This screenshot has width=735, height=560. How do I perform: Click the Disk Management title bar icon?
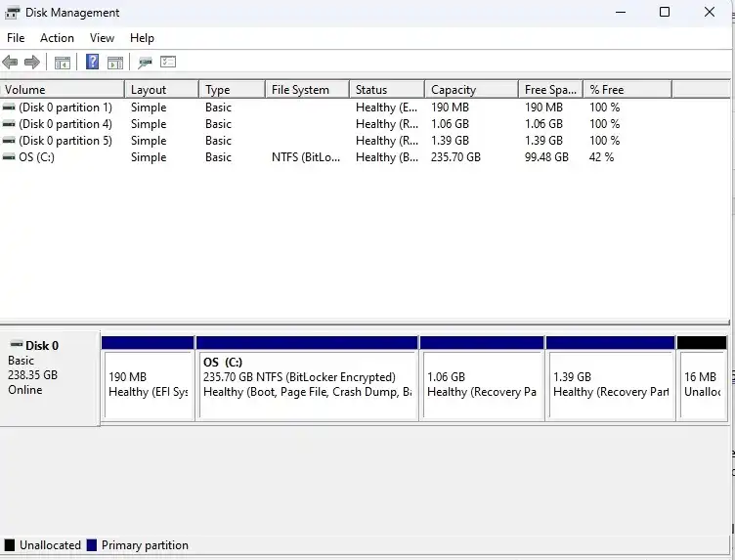pos(13,13)
